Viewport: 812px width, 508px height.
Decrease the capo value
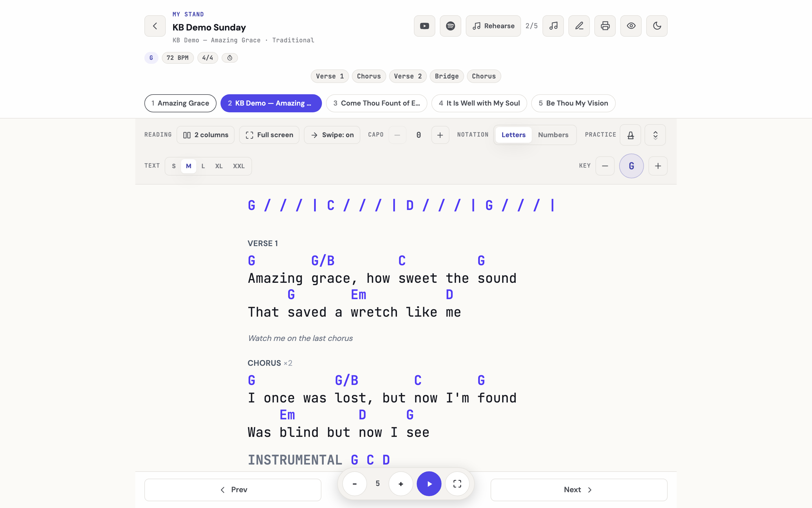point(397,135)
